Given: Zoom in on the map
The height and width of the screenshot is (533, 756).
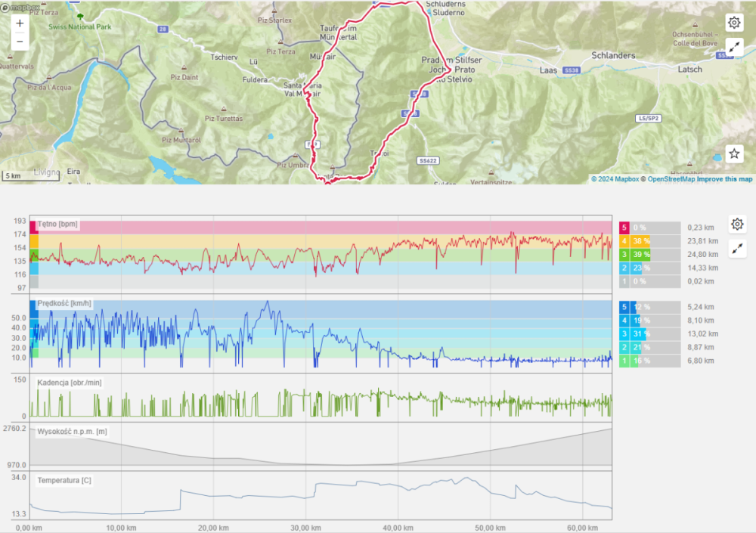Looking at the screenshot, I should pyautogui.click(x=20, y=23).
